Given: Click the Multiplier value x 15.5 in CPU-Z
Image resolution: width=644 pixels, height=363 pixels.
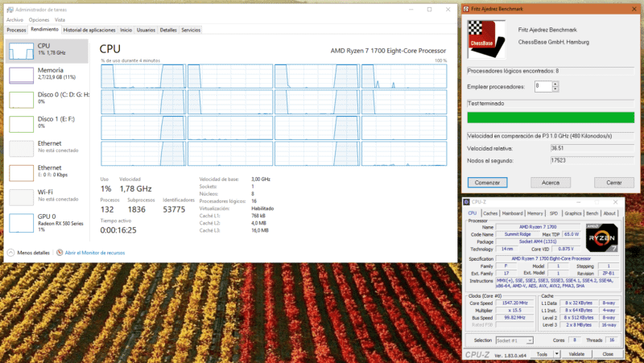Looking at the screenshot, I should click(514, 311).
